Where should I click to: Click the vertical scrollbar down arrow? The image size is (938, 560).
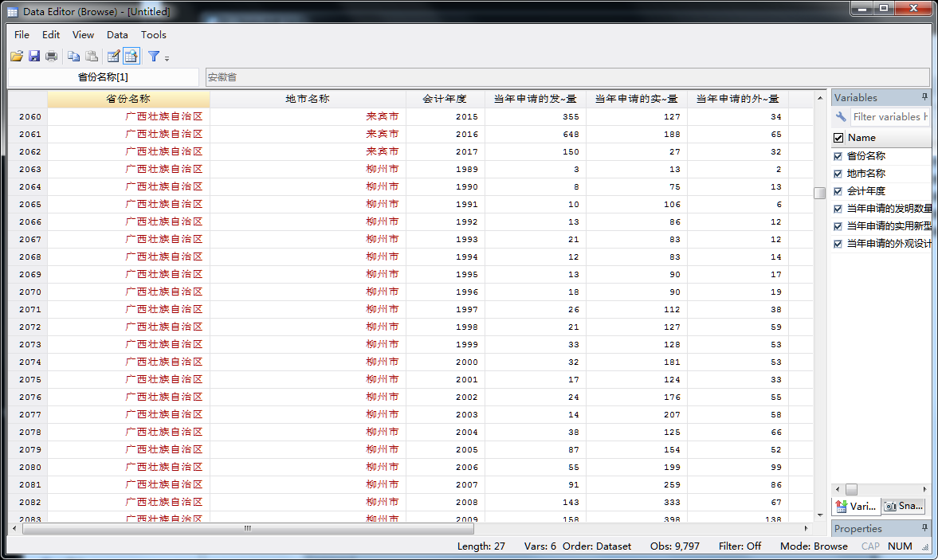(x=819, y=515)
